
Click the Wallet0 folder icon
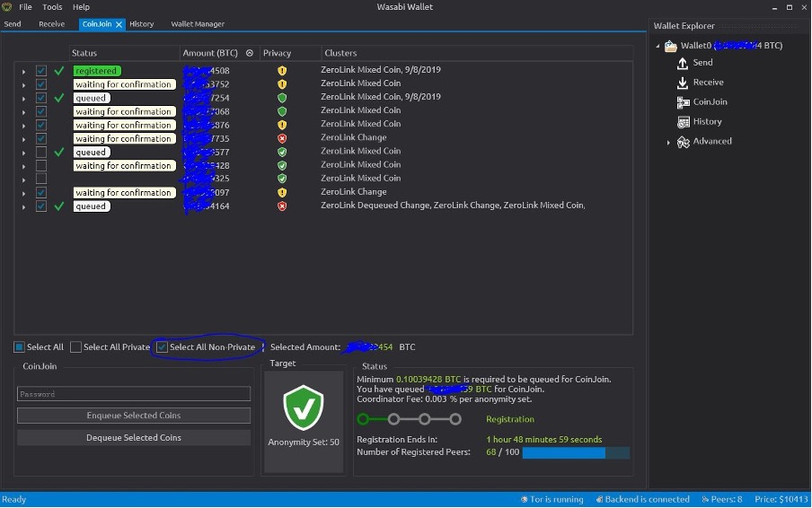pyautogui.click(x=671, y=46)
